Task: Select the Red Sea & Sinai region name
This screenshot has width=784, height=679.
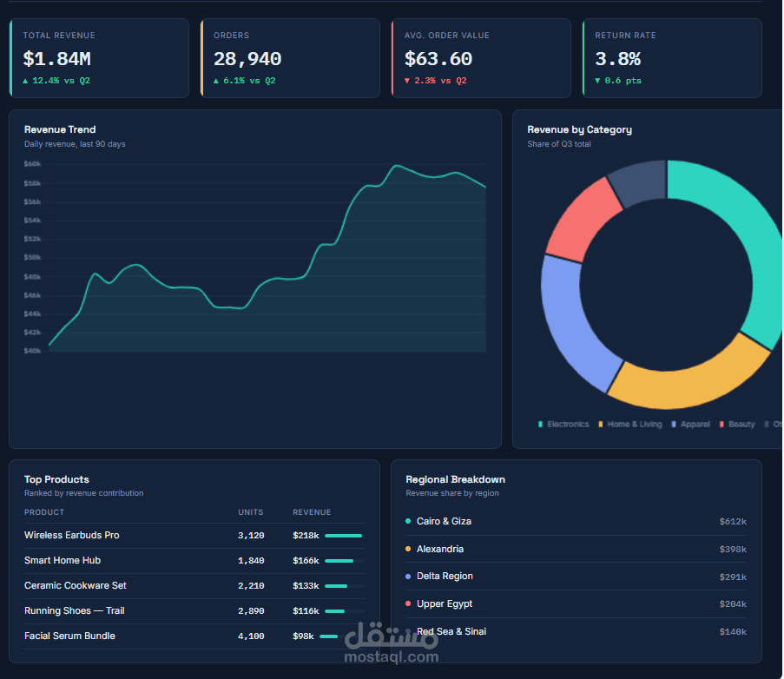Action: [x=451, y=631]
